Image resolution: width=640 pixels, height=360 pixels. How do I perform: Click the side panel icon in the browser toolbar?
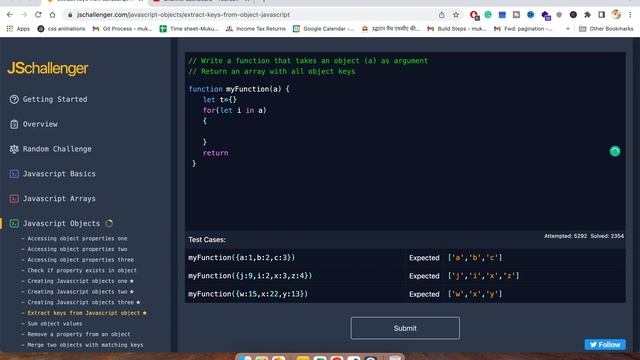point(602,15)
